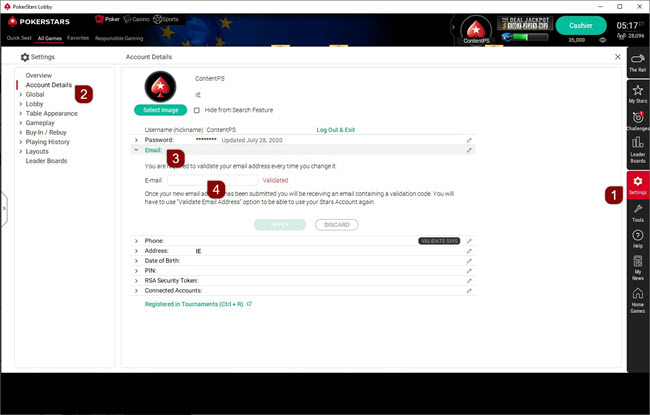Open the Challenges sidebar icon

click(638, 121)
